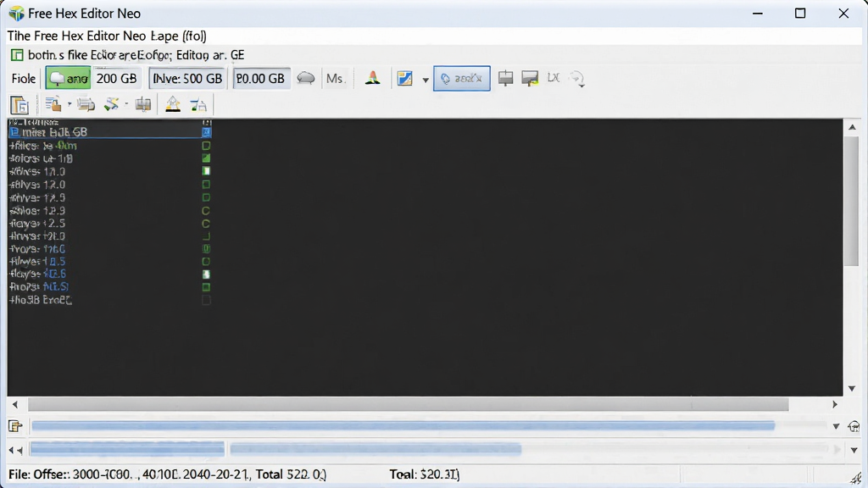Image resolution: width=868 pixels, height=488 pixels.
Task: Open dropdown arrow next to chart icon
Action: 426,80
